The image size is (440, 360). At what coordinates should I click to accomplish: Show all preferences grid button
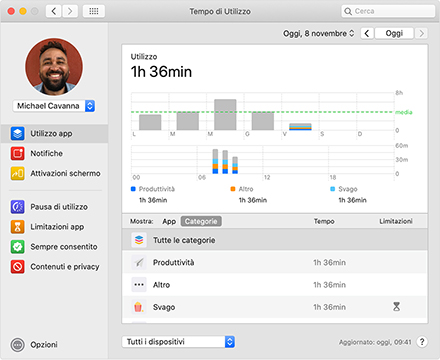tap(94, 11)
